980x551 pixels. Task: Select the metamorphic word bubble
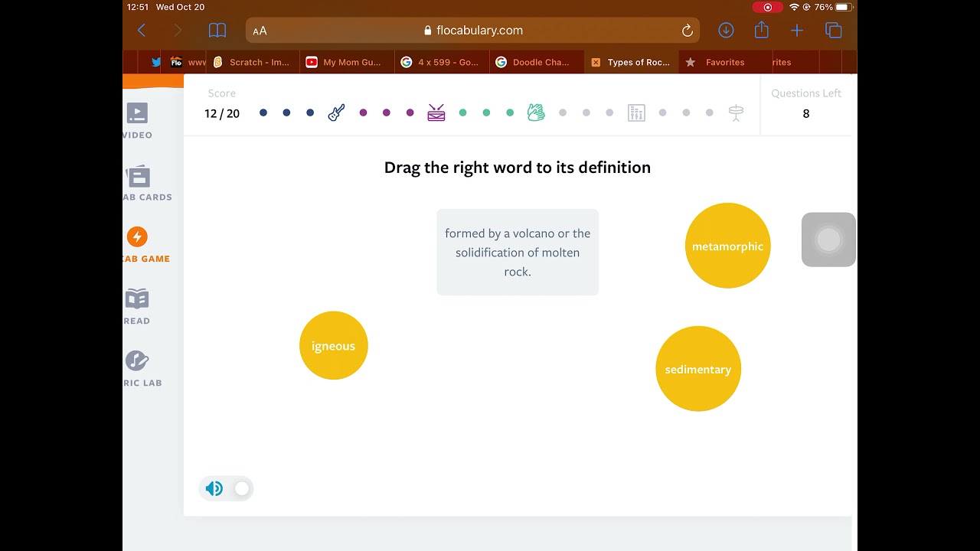(x=727, y=246)
